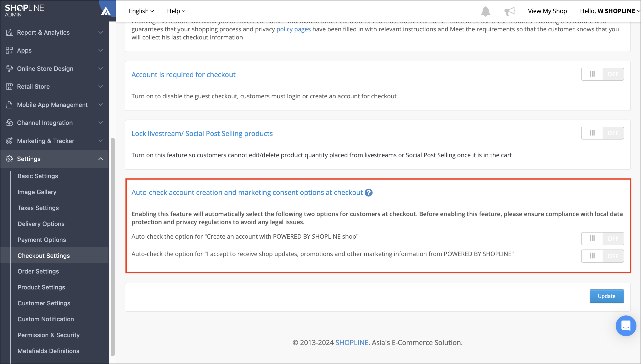Expand Online Store Design chevron
The image size is (641, 364).
point(101,69)
